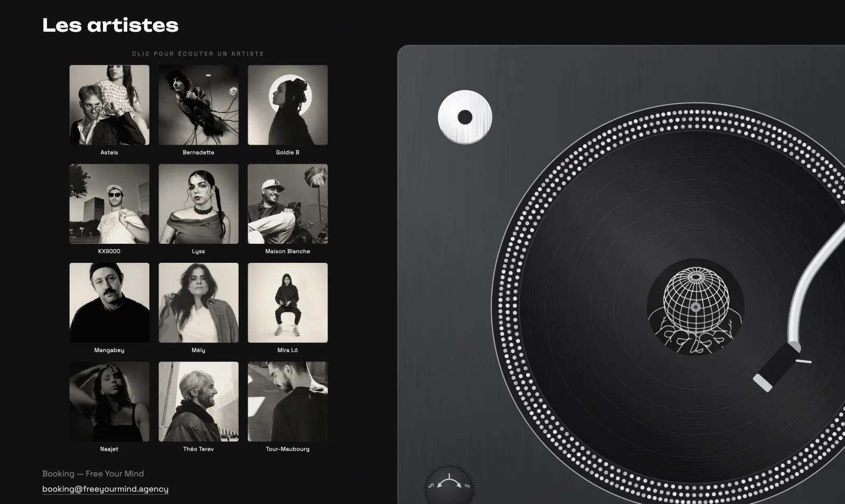The image size is (845, 504).
Task: Toggle the turntable off/on power knob
Action: coord(449,486)
